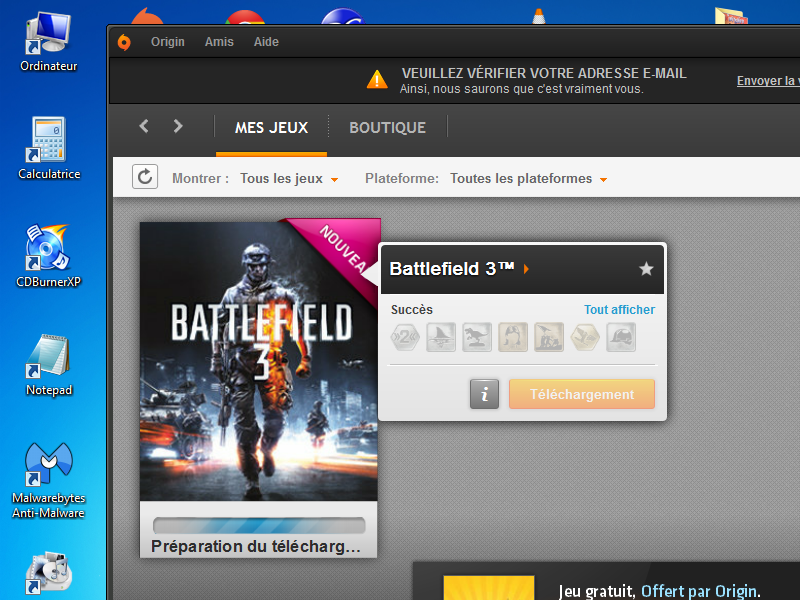Viewport: 800px width, 600px height.
Task: Click the email verification warning triangle
Action: coord(377,80)
